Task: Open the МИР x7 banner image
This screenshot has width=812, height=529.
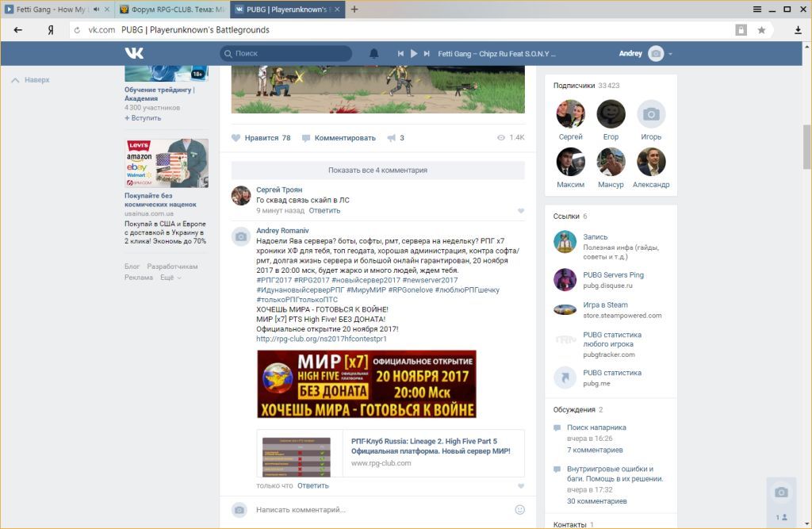Action: (x=366, y=384)
